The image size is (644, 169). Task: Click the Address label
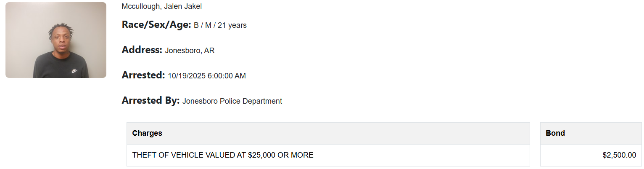[x=142, y=50]
